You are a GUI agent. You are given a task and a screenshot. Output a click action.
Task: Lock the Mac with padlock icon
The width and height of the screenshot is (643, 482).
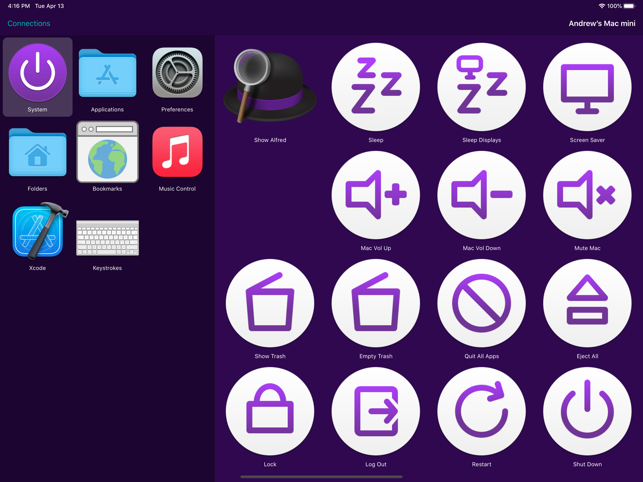270,411
